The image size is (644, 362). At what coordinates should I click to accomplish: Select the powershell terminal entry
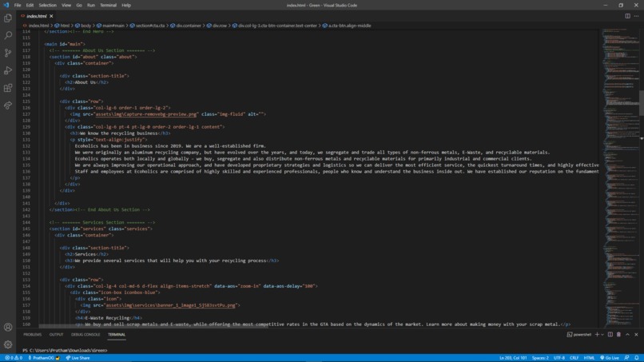579,335
